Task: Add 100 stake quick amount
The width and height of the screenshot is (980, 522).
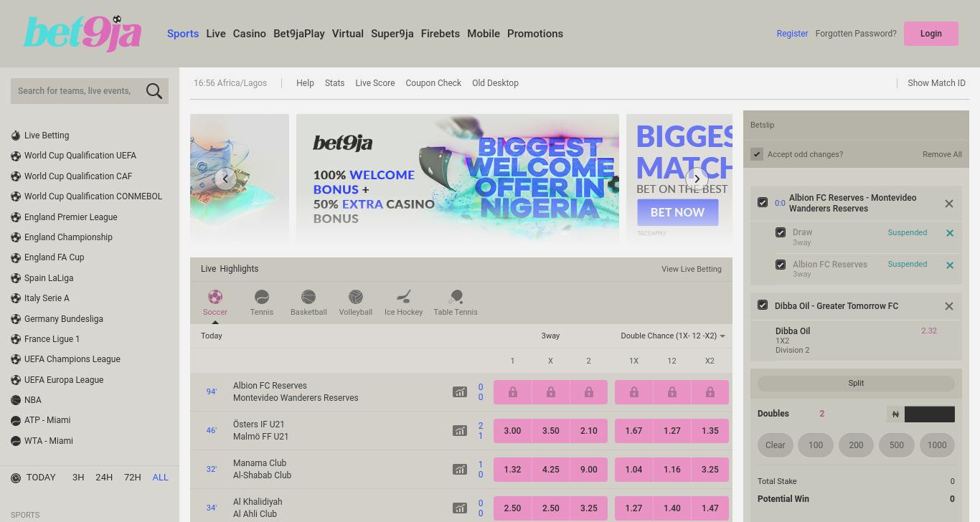Action: click(816, 445)
